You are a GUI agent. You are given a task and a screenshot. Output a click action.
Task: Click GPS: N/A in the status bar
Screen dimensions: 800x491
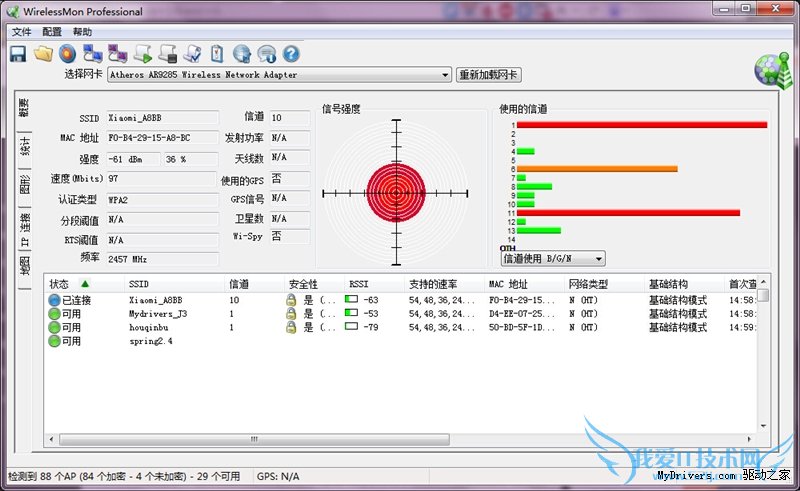(x=278, y=476)
